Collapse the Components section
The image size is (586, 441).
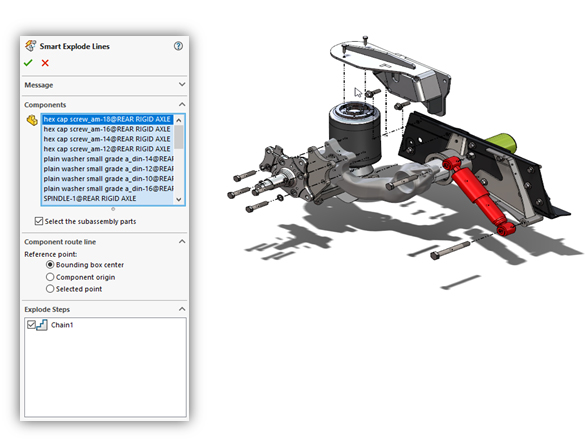[x=182, y=104]
